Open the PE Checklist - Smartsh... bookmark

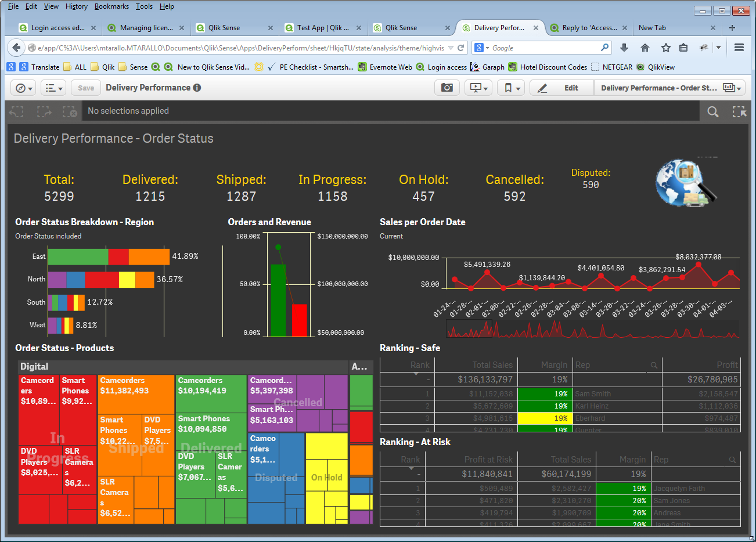click(x=310, y=67)
